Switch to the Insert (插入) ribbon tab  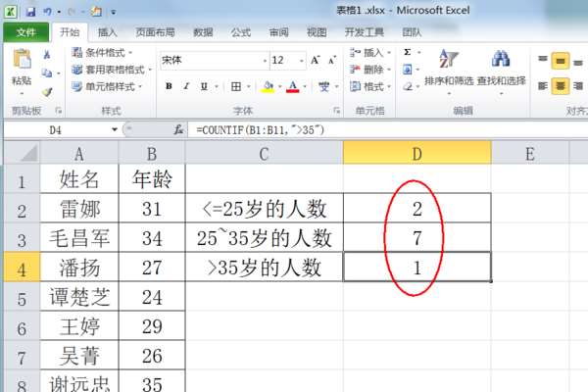click(x=107, y=32)
